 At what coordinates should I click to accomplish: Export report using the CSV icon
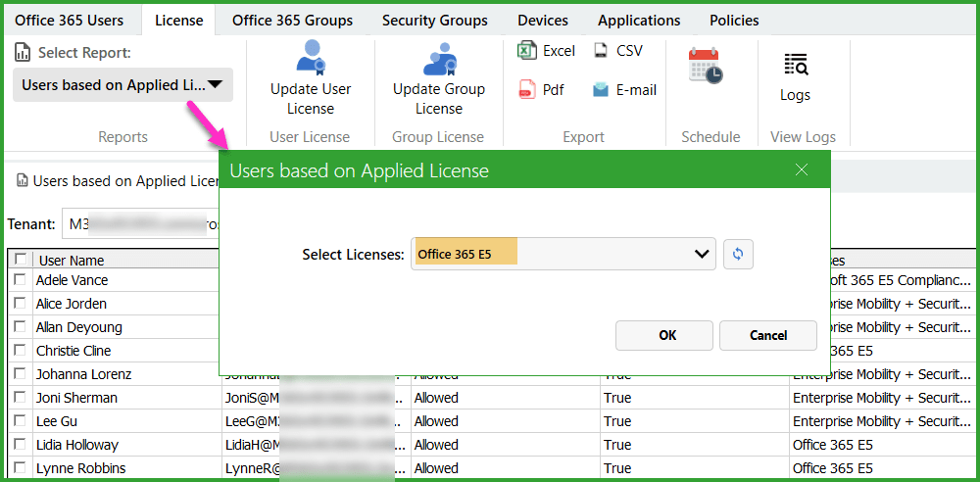[601, 51]
